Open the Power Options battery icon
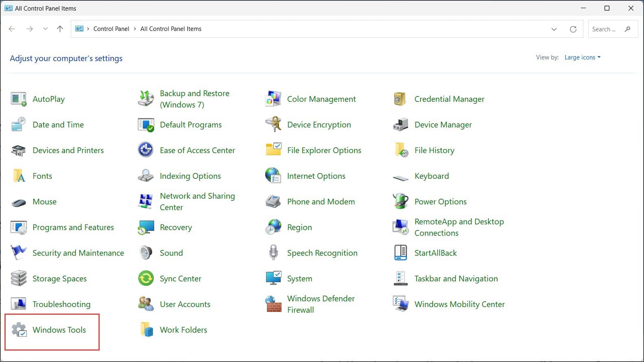 (x=401, y=201)
